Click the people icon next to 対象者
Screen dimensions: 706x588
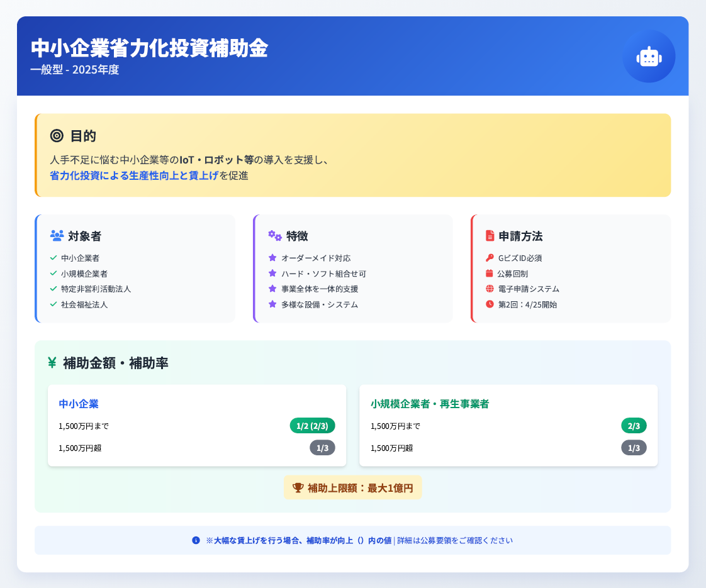point(57,236)
